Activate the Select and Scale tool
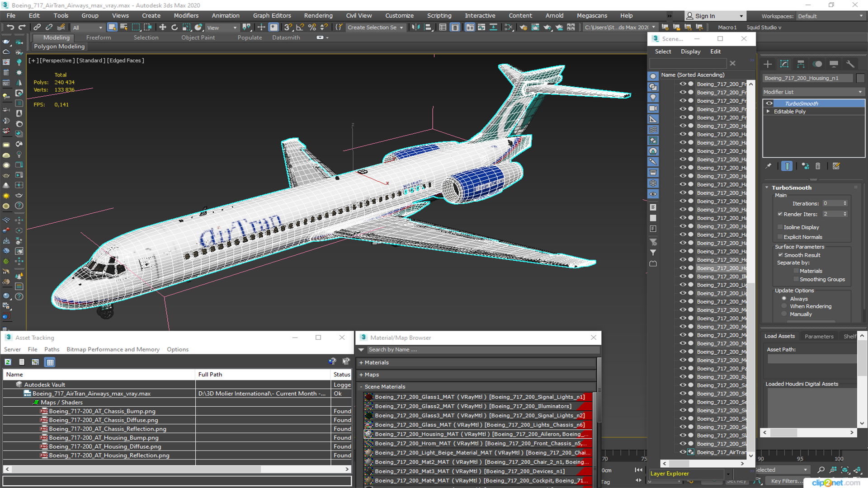The width and height of the screenshot is (868, 488). point(186,28)
